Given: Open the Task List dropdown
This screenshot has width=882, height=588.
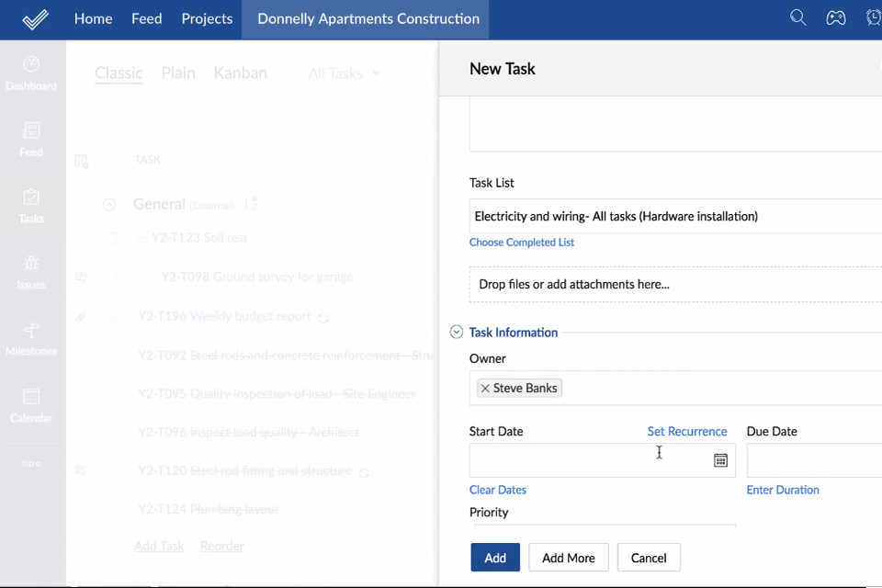Looking at the screenshot, I should tap(675, 217).
